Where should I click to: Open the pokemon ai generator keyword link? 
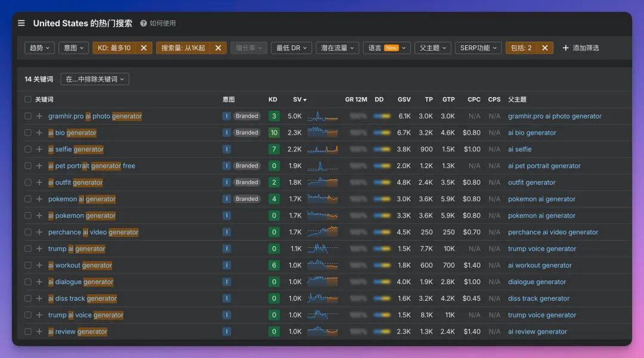click(x=82, y=199)
